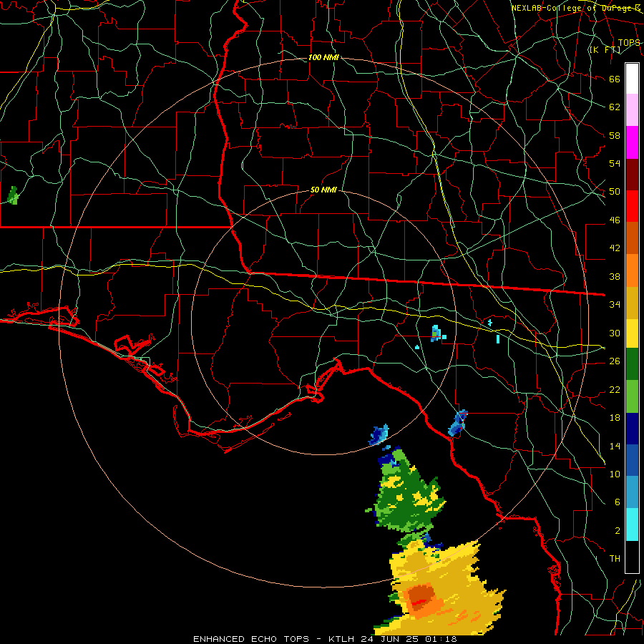Select the gold legend swatch
644x644 pixels.
[632, 303]
